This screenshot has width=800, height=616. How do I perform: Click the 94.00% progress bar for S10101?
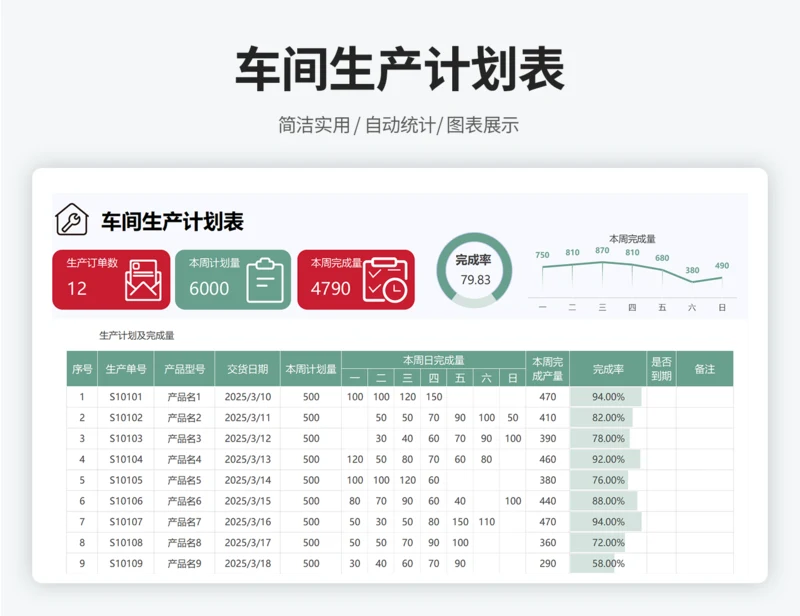pos(606,397)
